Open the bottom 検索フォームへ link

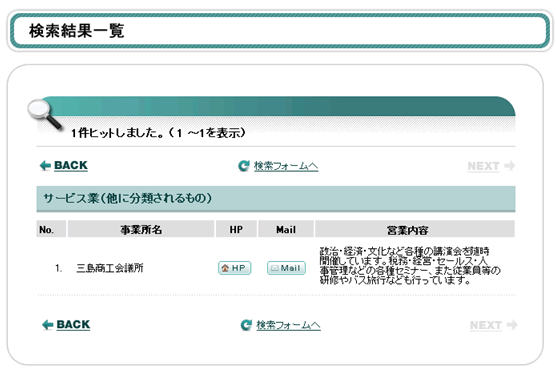288,325
